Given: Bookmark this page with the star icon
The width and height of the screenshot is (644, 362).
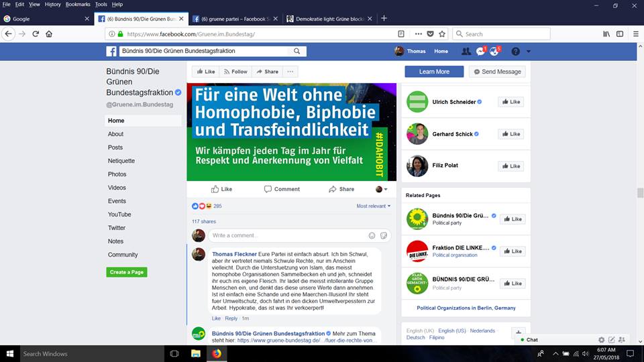Looking at the screenshot, I should point(442,34).
